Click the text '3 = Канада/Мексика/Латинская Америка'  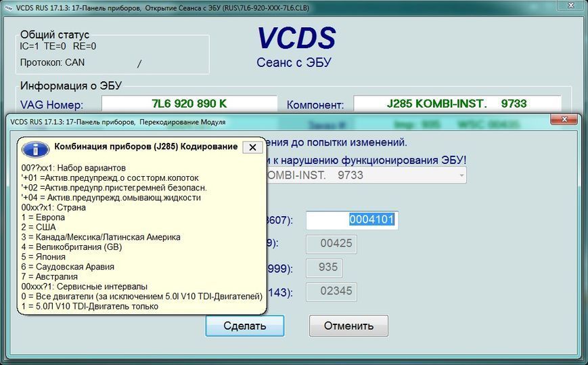(x=101, y=237)
